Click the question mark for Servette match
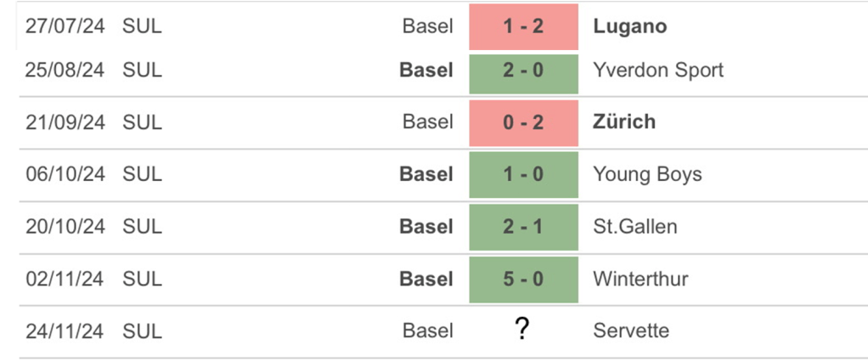 coord(522,330)
